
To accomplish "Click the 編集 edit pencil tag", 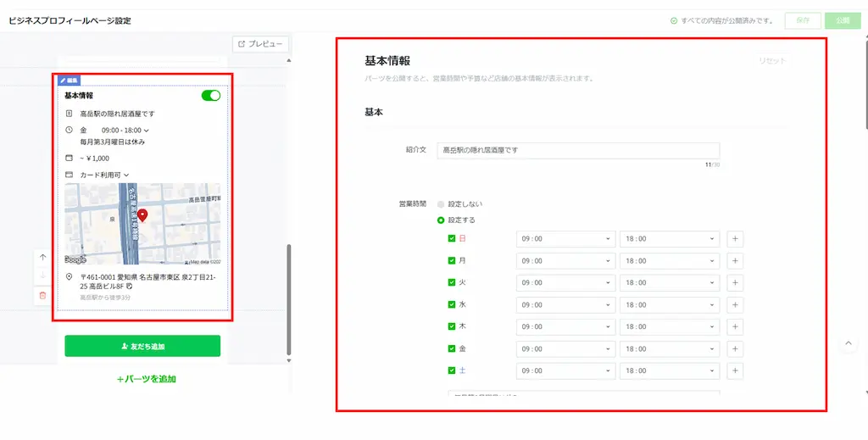I will [70, 81].
